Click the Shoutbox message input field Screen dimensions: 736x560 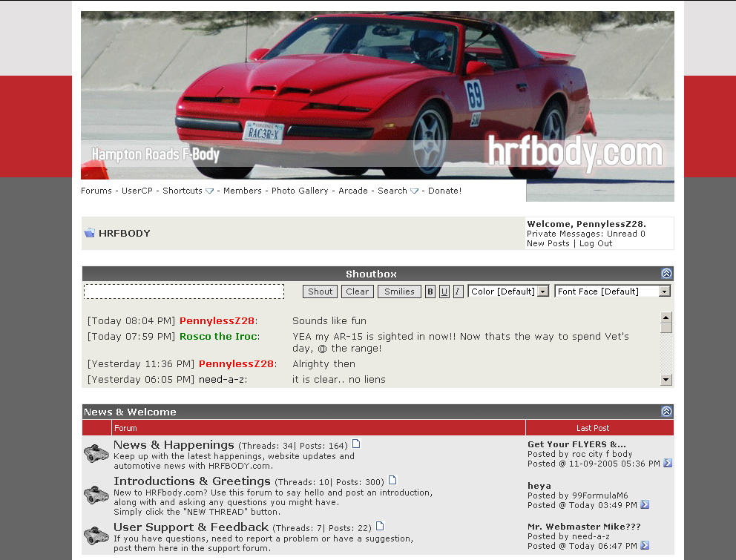coord(184,291)
